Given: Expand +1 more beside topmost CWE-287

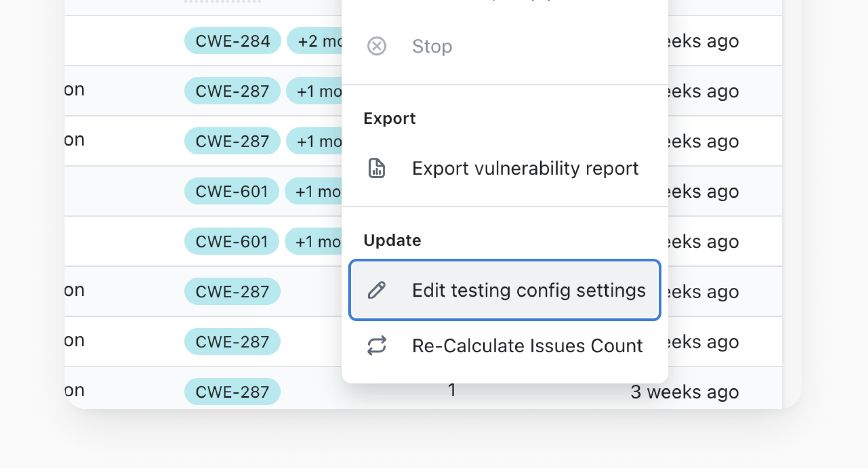Looking at the screenshot, I should click(315, 91).
